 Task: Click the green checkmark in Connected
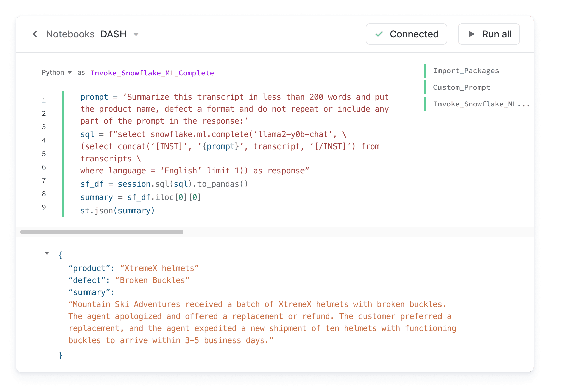pyautogui.click(x=379, y=34)
